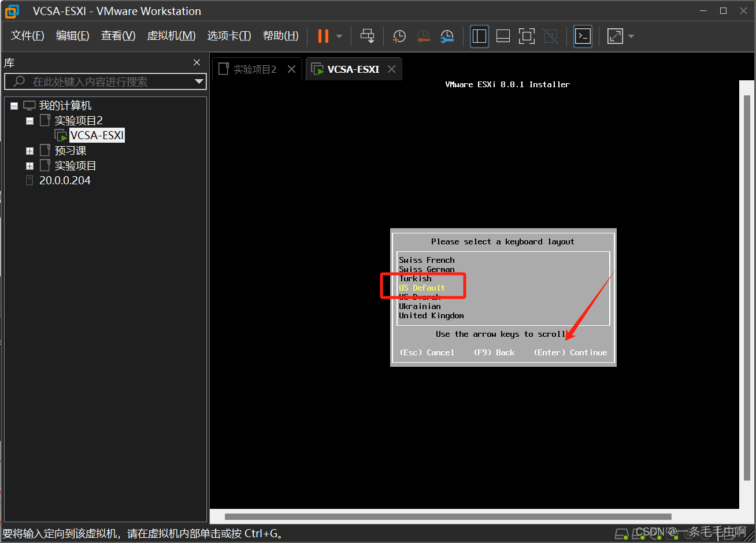Pause the virtual machine with the orange button
The image size is (756, 543).
point(323,36)
